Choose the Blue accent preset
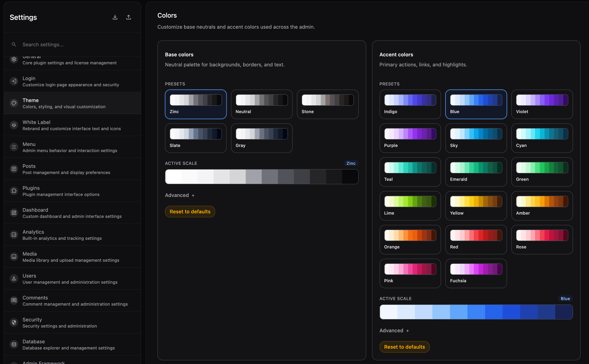589x364 pixels. coord(476,104)
